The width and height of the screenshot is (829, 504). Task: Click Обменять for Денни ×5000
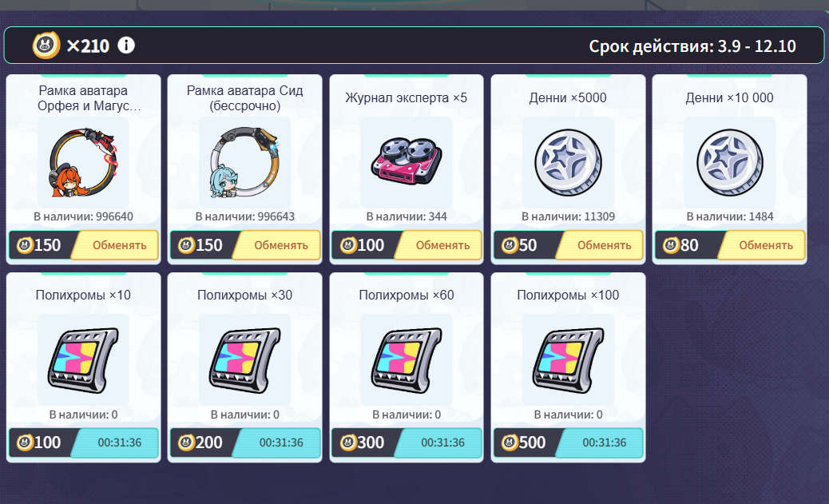(600, 245)
